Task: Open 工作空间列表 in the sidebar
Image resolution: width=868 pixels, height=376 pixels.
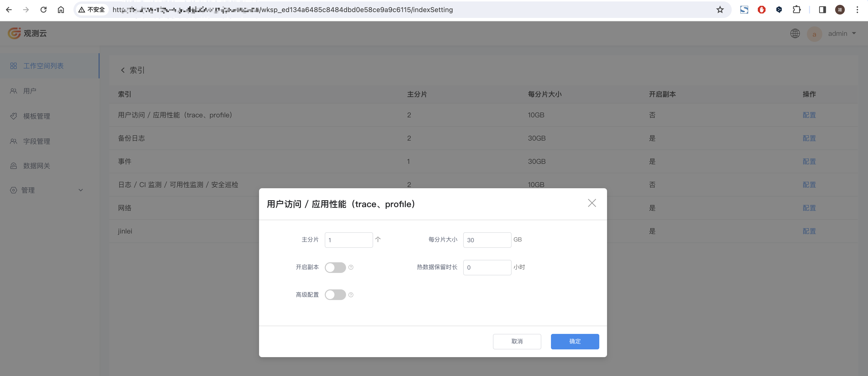Action: click(x=50, y=66)
